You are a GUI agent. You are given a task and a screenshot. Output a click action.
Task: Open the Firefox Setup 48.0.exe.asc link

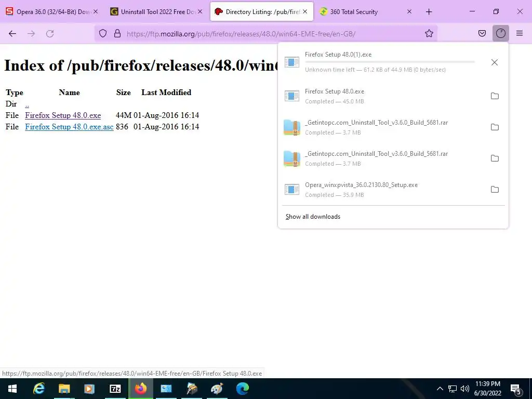click(x=69, y=127)
